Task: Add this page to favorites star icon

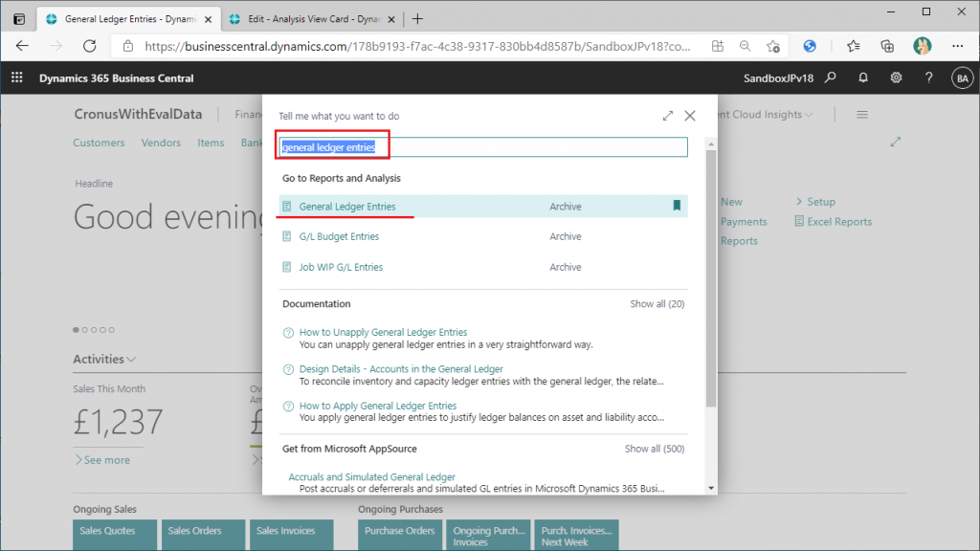Action: [x=773, y=46]
